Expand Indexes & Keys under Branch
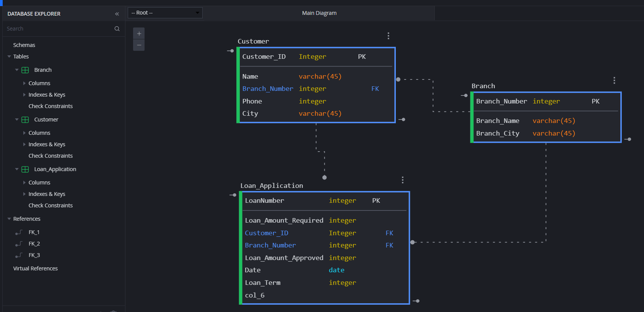 click(x=24, y=95)
